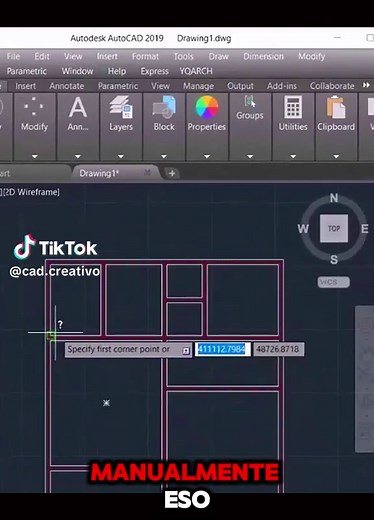Open the Insert menu in menu bar

click(107, 56)
